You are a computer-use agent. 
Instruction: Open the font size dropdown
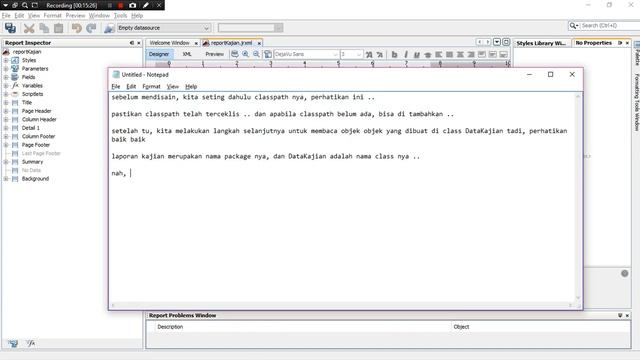pos(352,54)
